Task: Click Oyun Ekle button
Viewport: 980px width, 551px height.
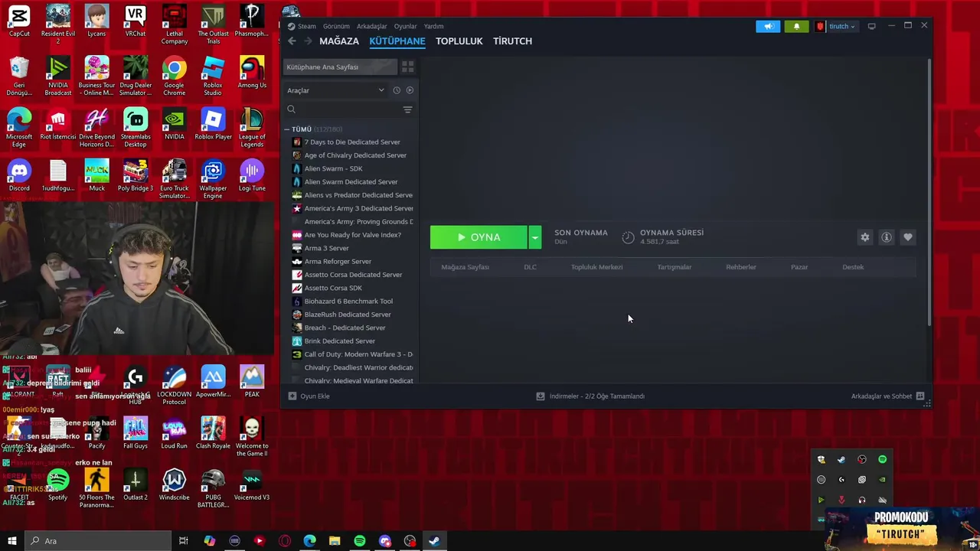Action: [309, 396]
